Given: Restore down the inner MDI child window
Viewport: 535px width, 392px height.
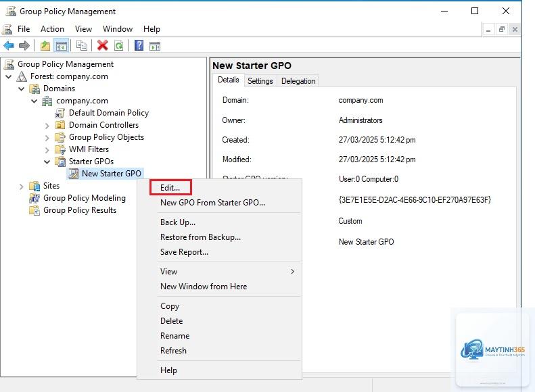Looking at the screenshot, I should [502, 29].
